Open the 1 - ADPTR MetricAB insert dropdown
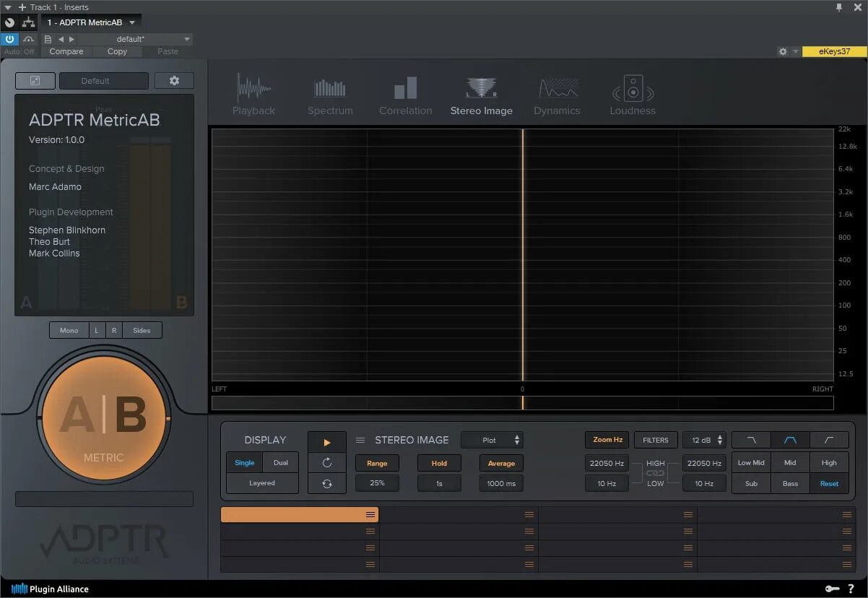The height and width of the screenshot is (598, 868). (91, 22)
